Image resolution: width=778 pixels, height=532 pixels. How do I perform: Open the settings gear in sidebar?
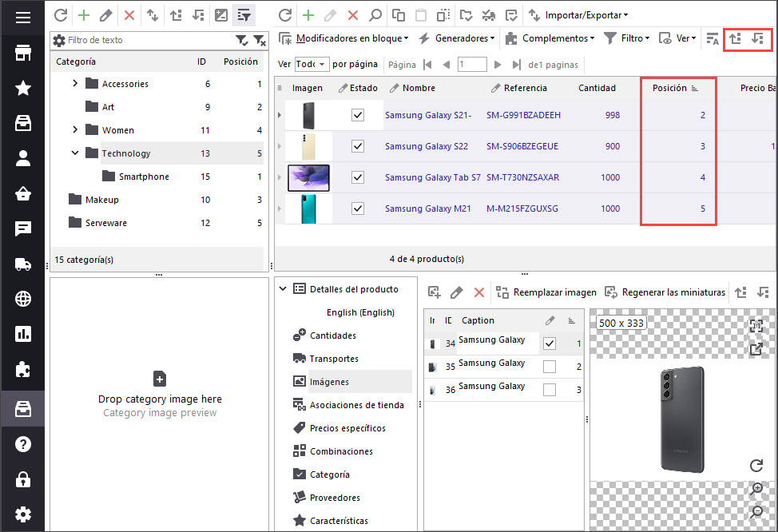(x=23, y=514)
